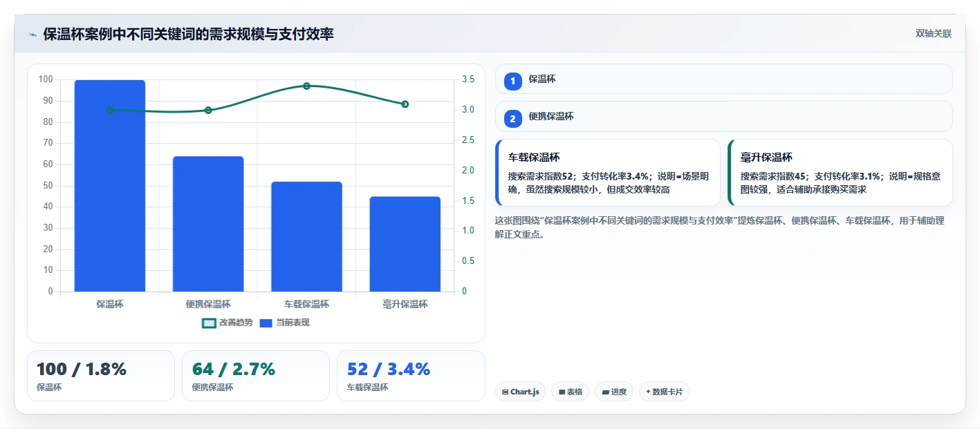
Task: Click the 64 / 2.7% stat card
Action: [x=256, y=376]
